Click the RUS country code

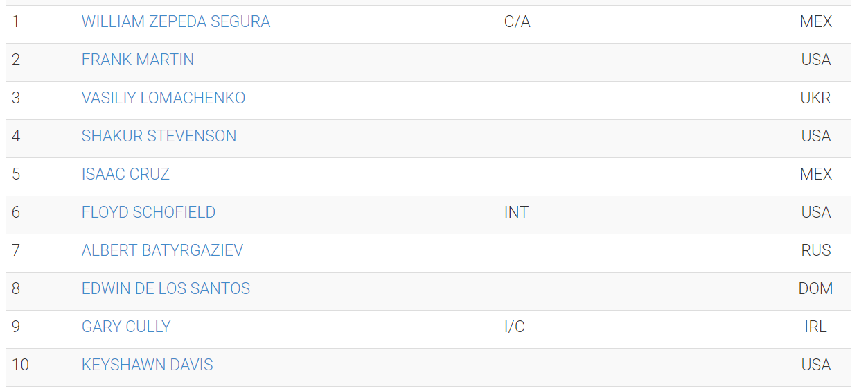pyautogui.click(x=816, y=250)
